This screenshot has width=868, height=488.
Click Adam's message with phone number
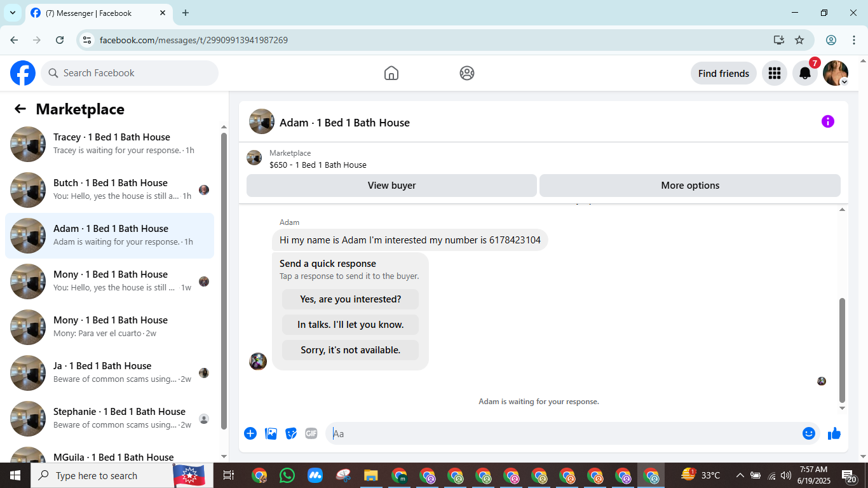(x=410, y=240)
